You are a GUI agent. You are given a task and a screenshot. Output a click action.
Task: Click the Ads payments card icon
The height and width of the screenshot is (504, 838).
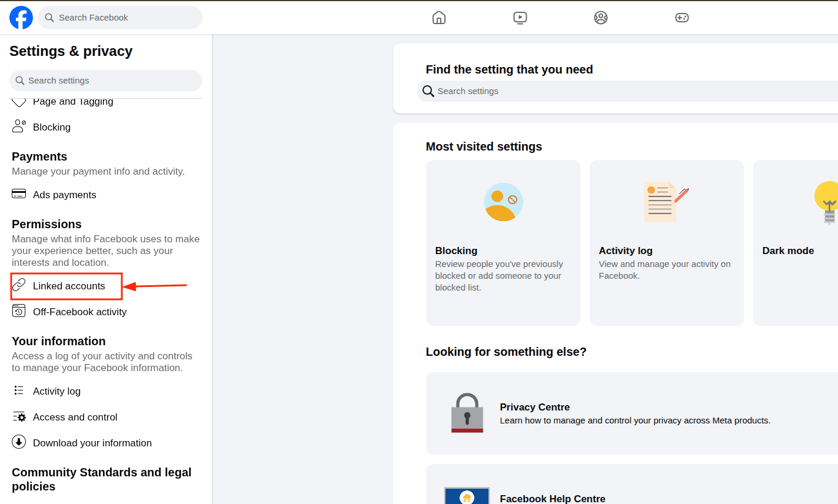19,194
